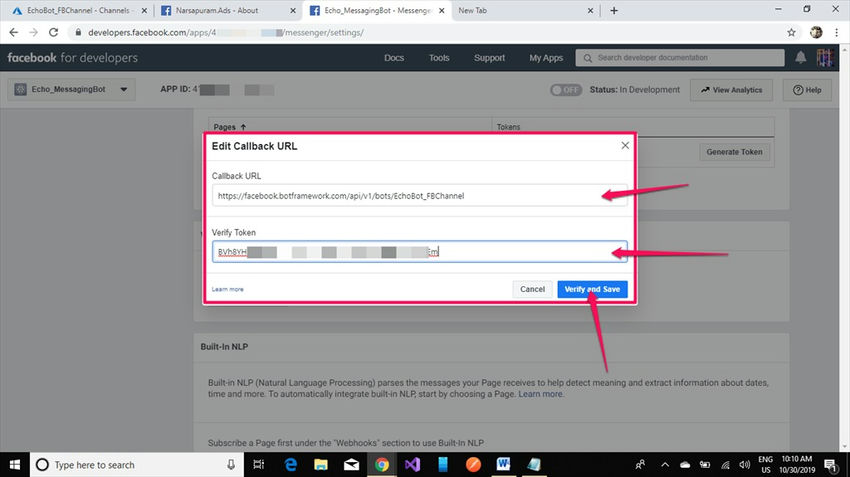Click the facebook for developers logo
Screen dimensions: 850x477
[73, 57]
